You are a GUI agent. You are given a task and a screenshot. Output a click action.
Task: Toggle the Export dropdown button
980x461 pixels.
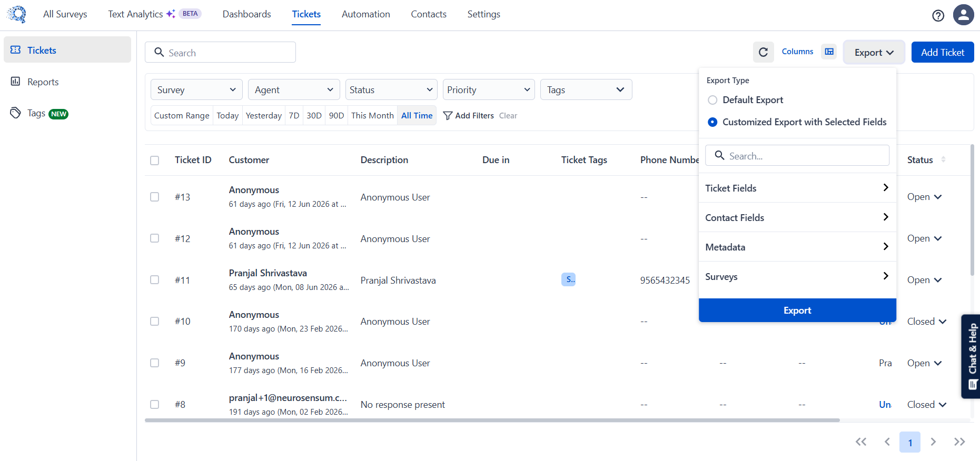(874, 52)
